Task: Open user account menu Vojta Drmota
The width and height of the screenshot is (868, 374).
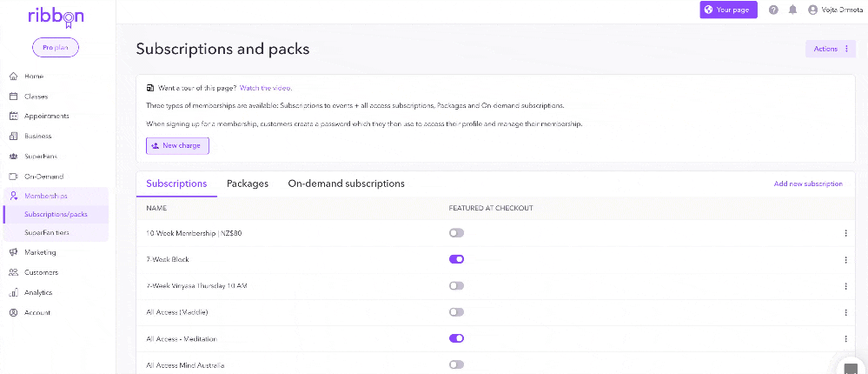Action: click(x=833, y=10)
